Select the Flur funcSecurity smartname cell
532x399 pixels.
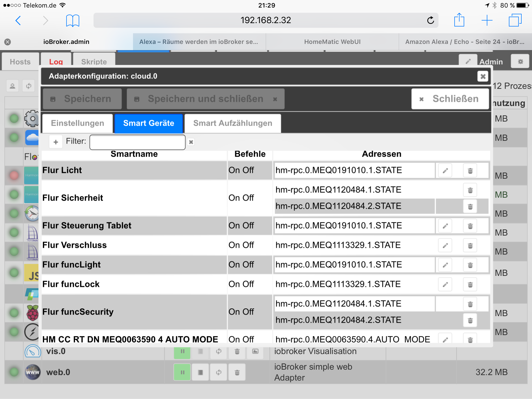[134, 312]
